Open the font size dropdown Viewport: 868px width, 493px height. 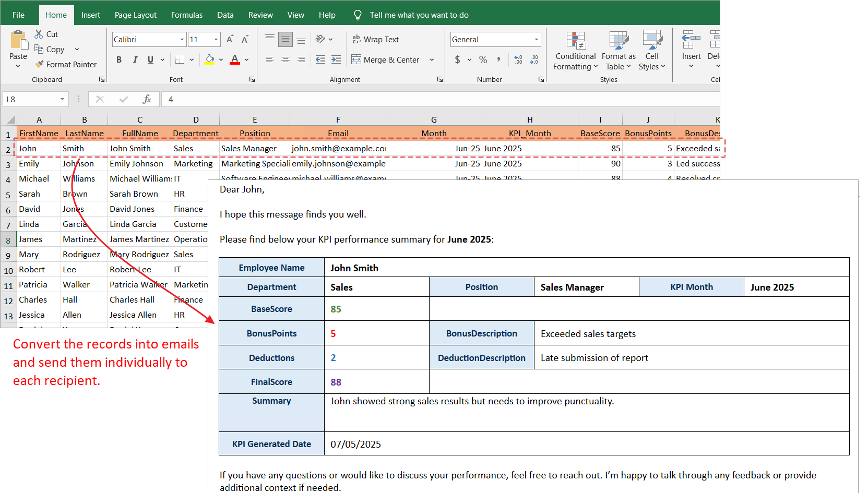point(216,39)
